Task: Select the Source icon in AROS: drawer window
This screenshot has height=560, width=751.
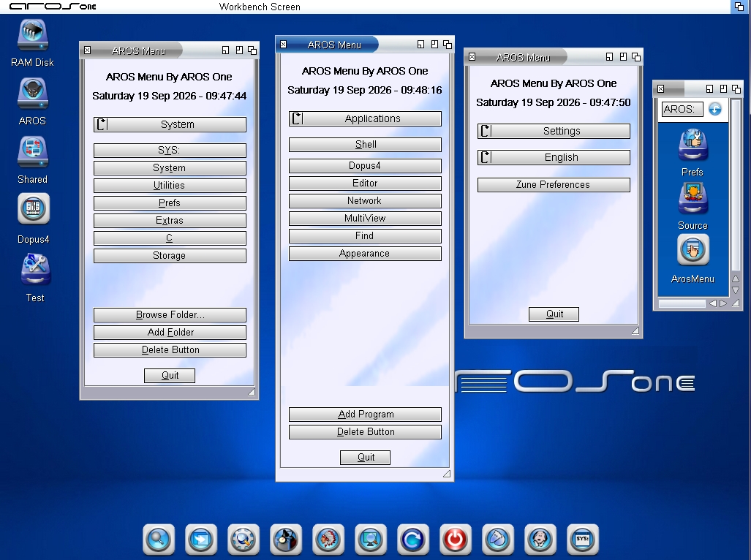Action: coord(692,199)
